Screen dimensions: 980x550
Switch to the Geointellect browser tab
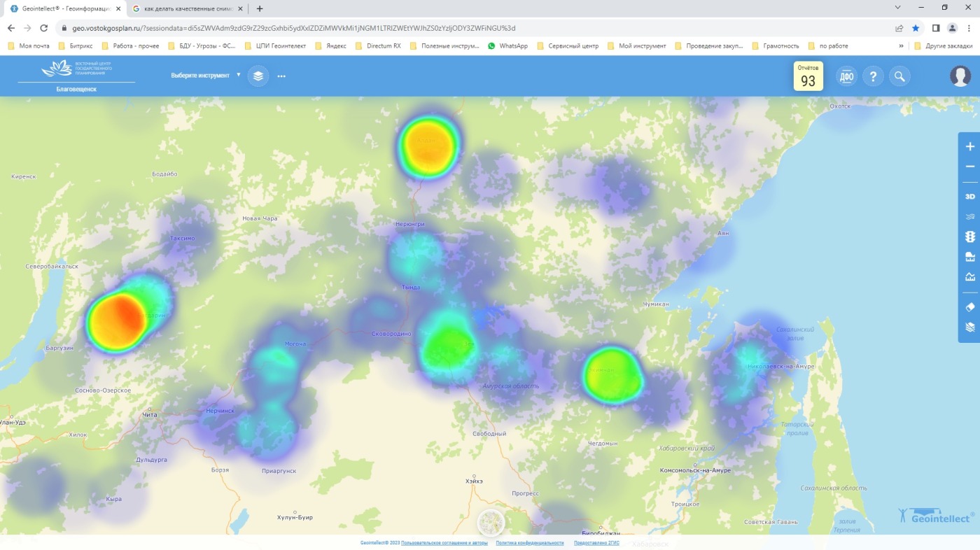coord(64,8)
